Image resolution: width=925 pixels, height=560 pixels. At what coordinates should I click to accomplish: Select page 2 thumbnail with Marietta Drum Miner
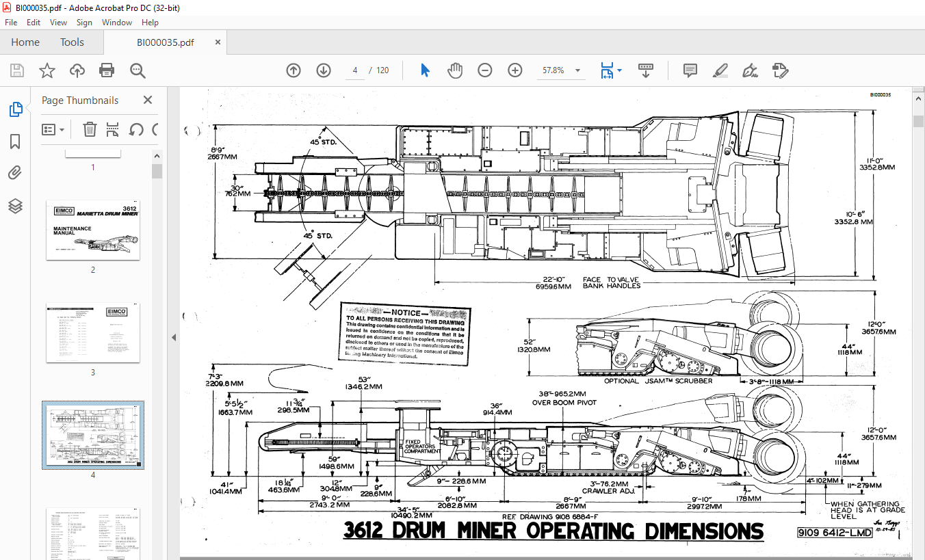[93, 230]
